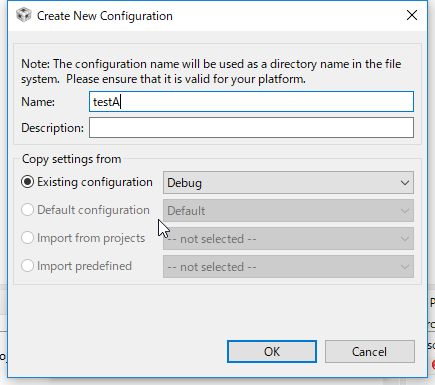Choose the Default configuration radio option
435x385 pixels.
coord(27,210)
